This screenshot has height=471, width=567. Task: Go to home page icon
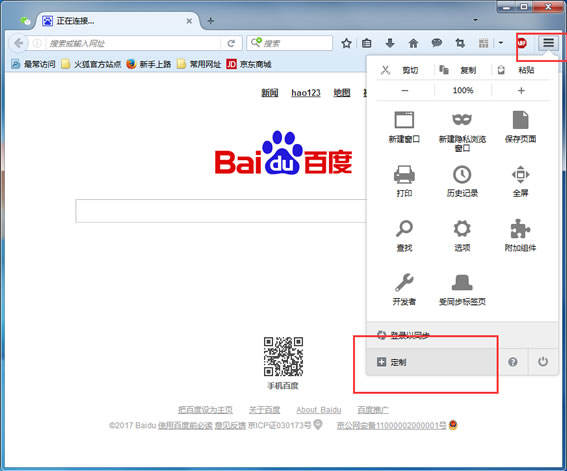point(413,43)
